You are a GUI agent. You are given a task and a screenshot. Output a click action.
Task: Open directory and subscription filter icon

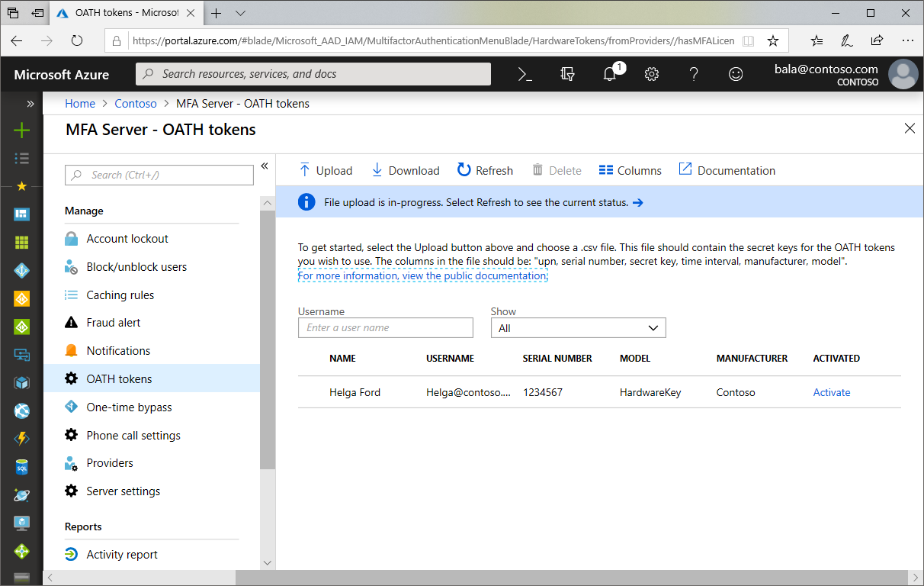(567, 74)
